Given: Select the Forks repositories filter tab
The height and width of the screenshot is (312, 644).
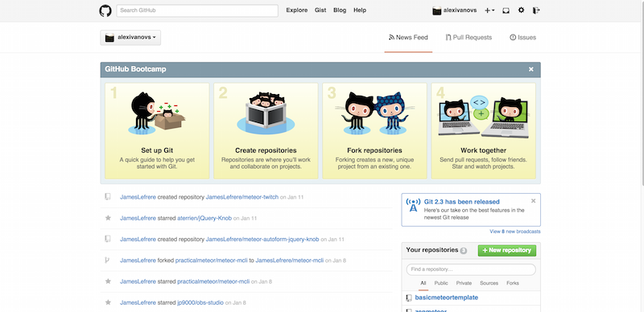Looking at the screenshot, I should pos(513,283).
